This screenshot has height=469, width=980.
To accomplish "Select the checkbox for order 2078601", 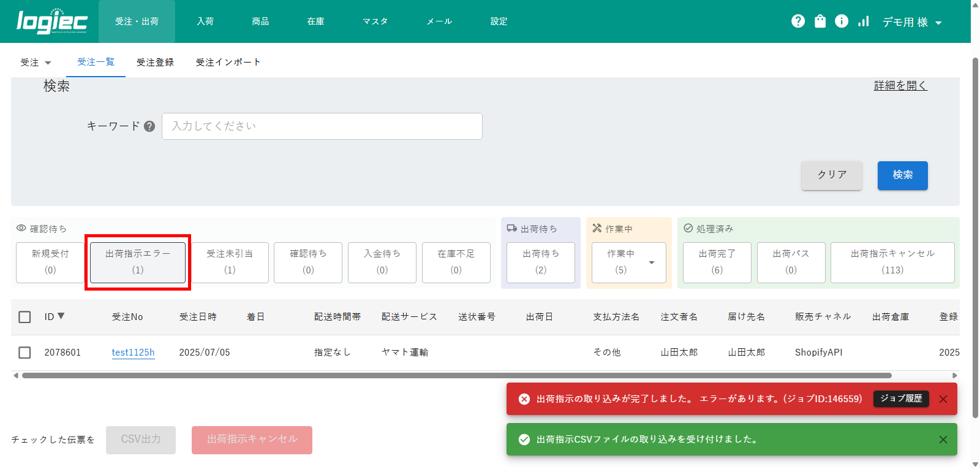I will (24, 353).
